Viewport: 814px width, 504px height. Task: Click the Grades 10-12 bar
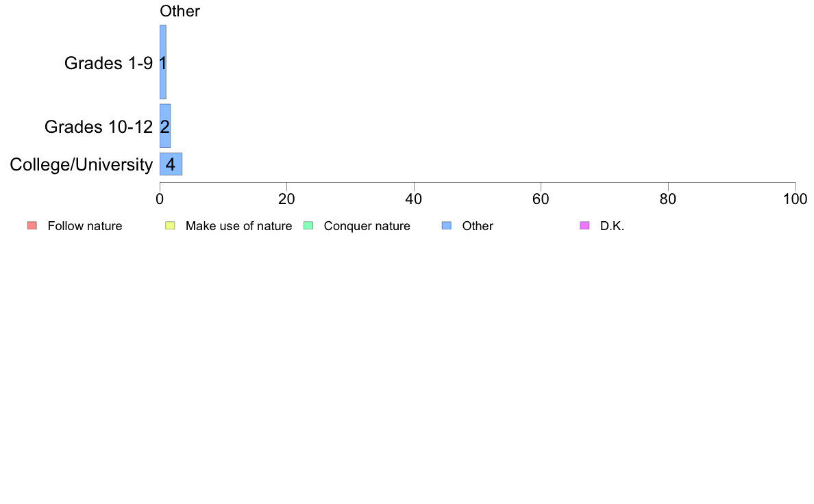(165, 125)
